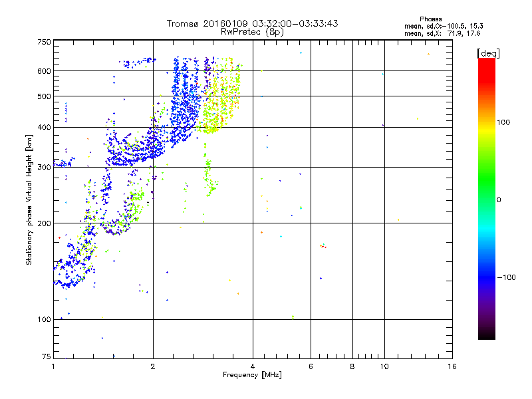Click the "mean, sd,O:-100.5, 15.3" text

[x=444, y=26]
